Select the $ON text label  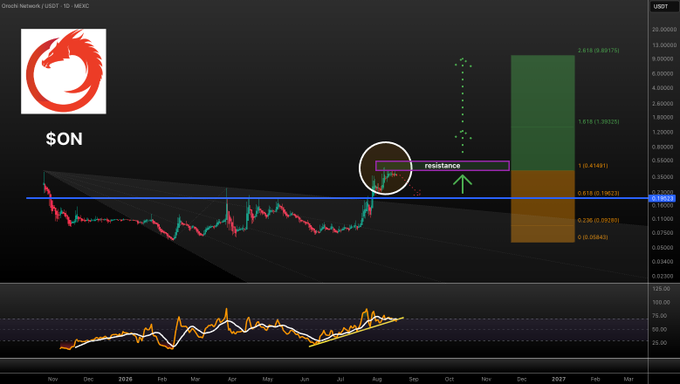pos(64,139)
